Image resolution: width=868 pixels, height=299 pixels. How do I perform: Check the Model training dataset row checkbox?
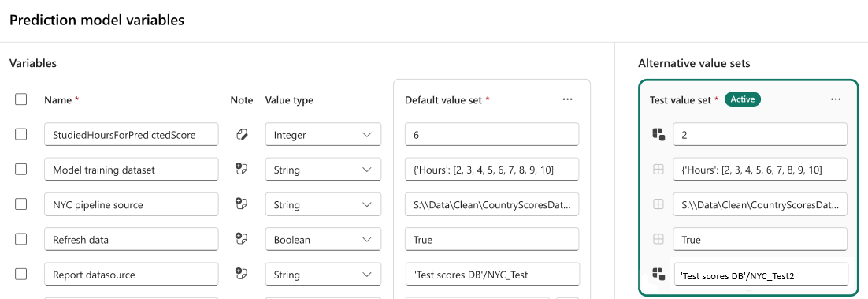[21, 170]
